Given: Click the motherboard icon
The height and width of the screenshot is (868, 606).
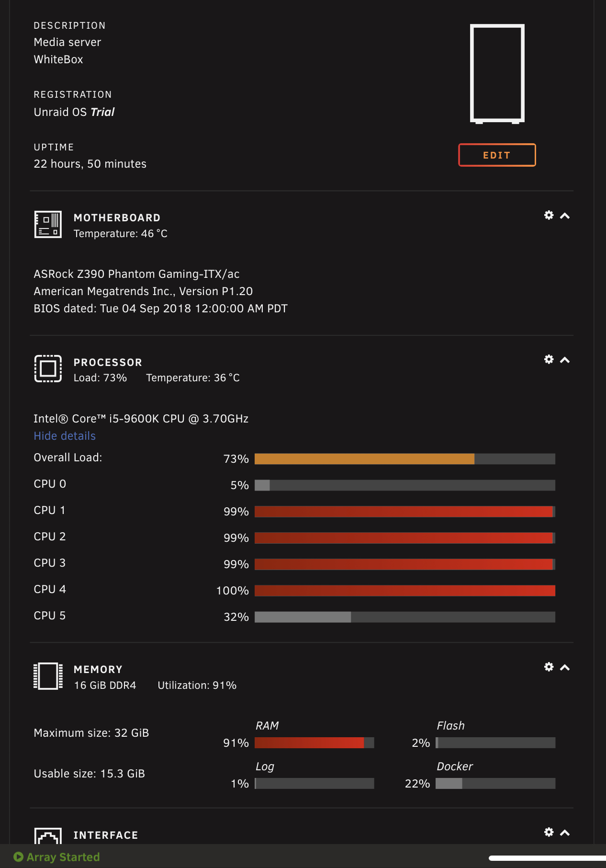Looking at the screenshot, I should [x=48, y=224].
